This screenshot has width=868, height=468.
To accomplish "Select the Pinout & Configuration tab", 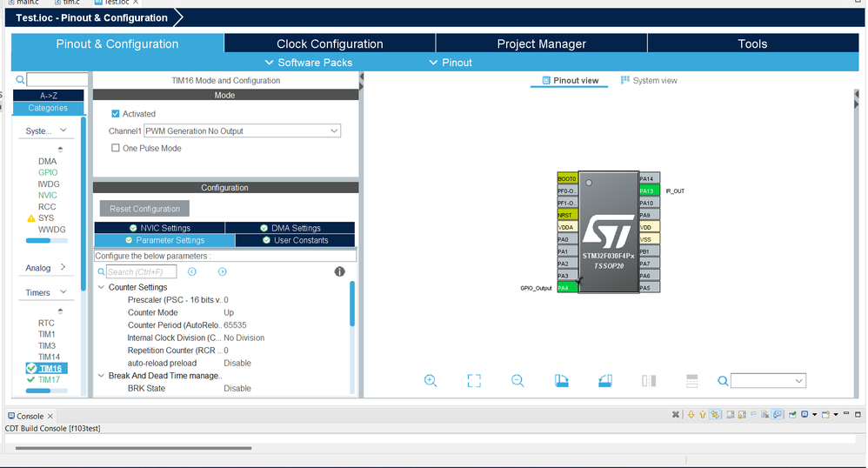I will [x=117, y=43].
